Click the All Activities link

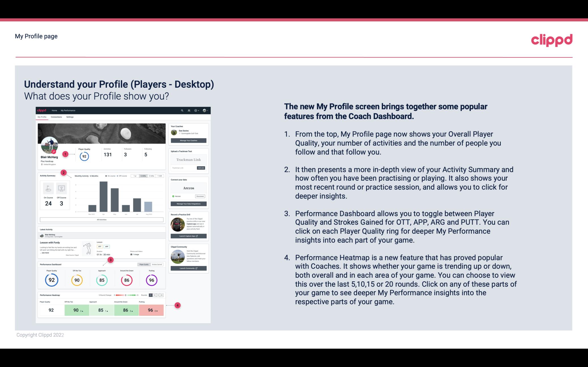[x=102, y=219]
